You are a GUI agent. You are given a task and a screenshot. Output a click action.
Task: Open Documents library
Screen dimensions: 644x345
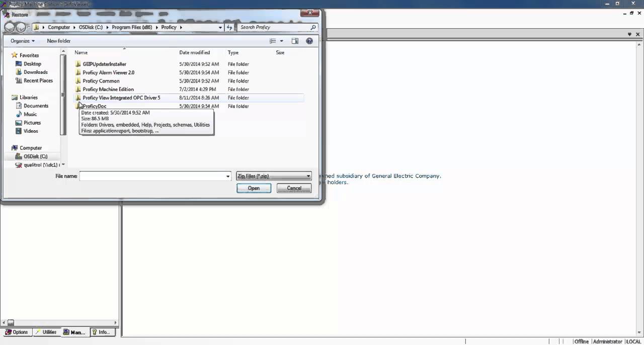tap(36, 106)
